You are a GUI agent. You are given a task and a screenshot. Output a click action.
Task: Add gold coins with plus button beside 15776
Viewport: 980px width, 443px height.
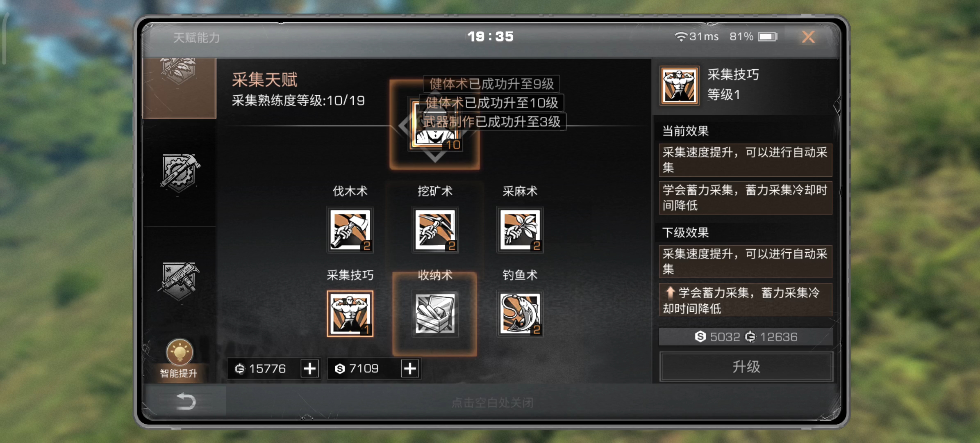click(x=310, y=368)
